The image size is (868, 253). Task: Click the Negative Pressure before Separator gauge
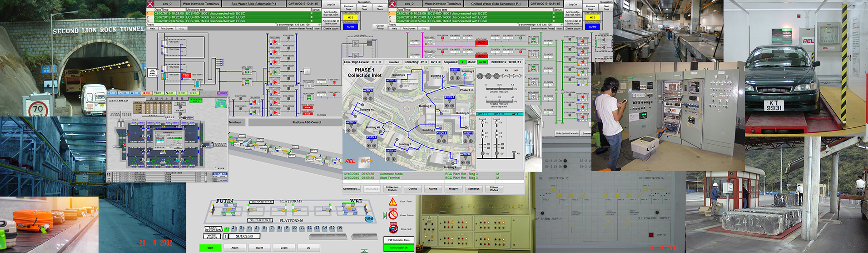[x=499, y=101]
